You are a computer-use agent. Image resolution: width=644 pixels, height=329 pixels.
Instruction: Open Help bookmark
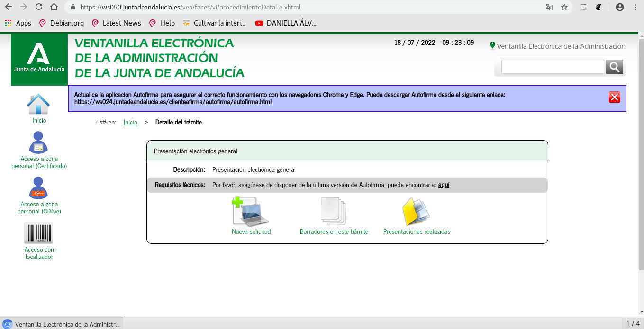[162, 23]
